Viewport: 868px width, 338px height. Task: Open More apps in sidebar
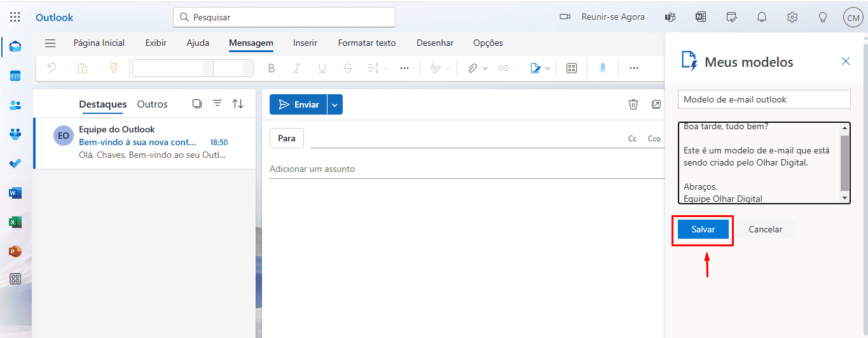[x=15, y=279]
